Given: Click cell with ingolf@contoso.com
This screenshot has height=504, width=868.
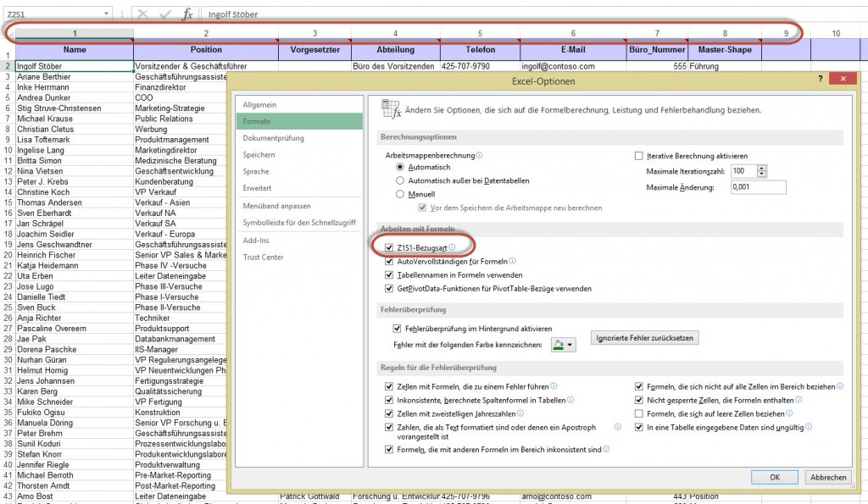Looking at the screenshot, I should tap(573, 66).
